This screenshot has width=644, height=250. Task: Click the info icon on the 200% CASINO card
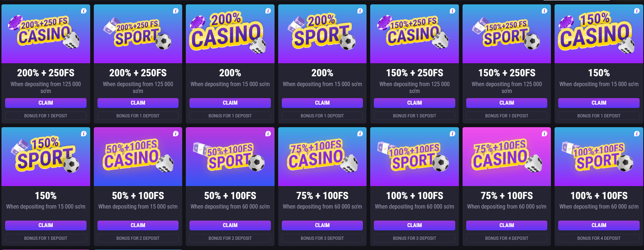(x=268, y=11)
